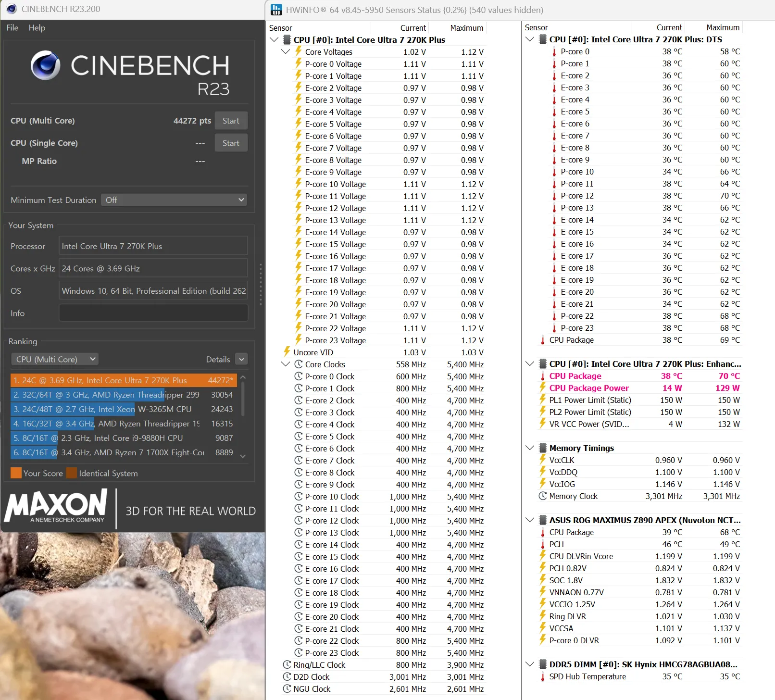775x700 pixels.
Task: Click the chip icon beside Memory Timings
Action: [x=543, y=448]
